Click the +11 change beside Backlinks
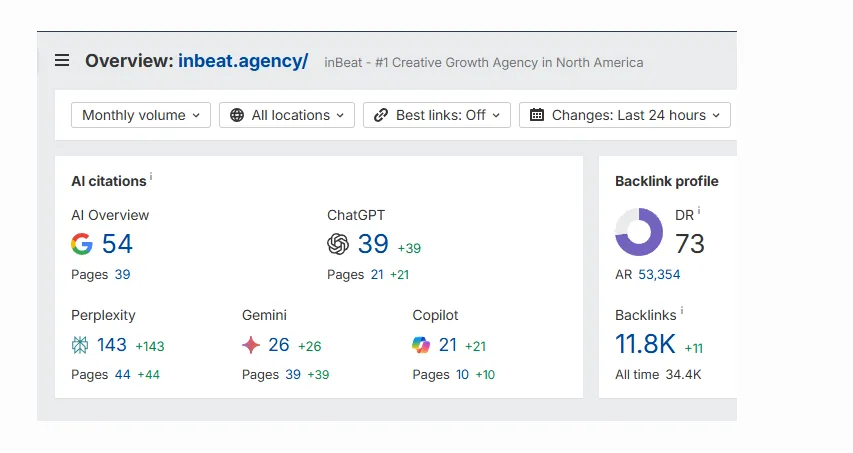 pos(694,349)
